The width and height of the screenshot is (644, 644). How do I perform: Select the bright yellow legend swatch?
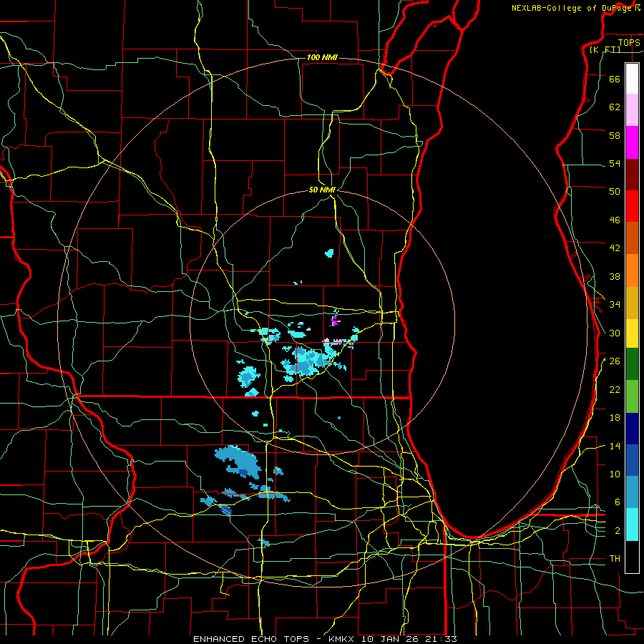[x=632, y=333]
